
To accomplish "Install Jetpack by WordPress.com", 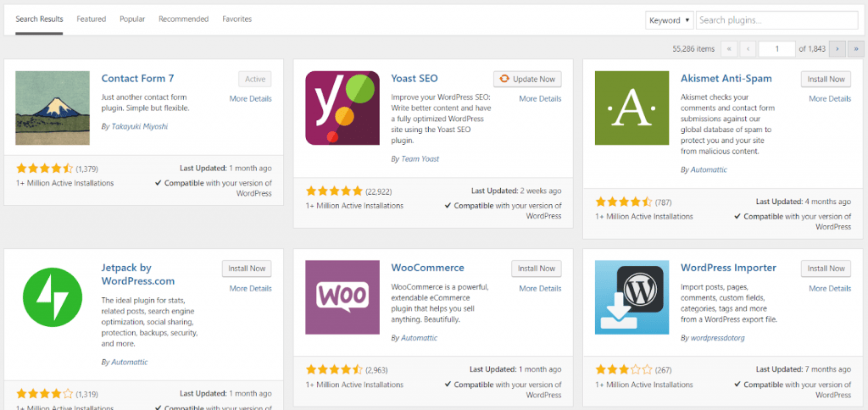I will (247, 269).
